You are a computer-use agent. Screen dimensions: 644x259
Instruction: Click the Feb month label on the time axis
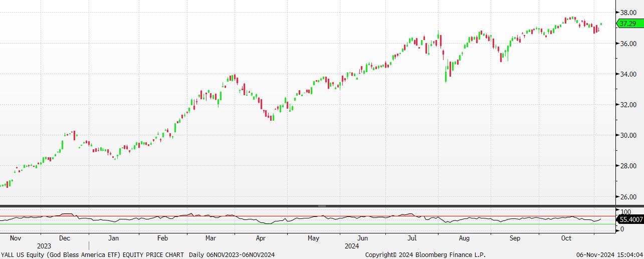coord(163,238)
